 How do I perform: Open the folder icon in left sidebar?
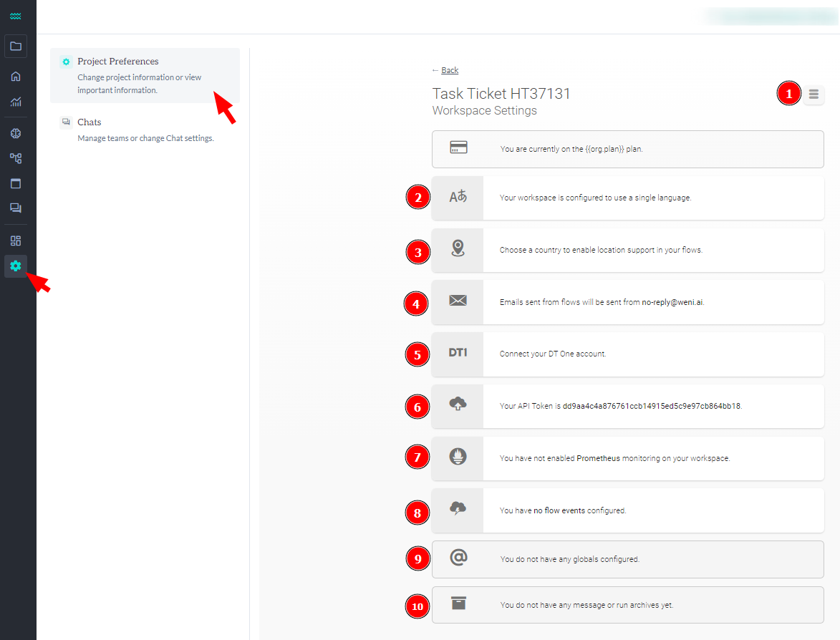pyautogui.click(x=16, y=47)
